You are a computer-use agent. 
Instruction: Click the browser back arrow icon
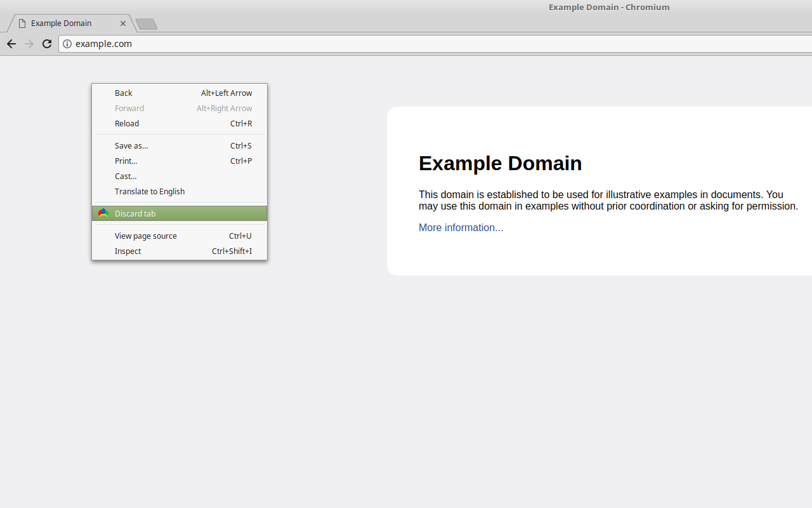click(11, 44)
